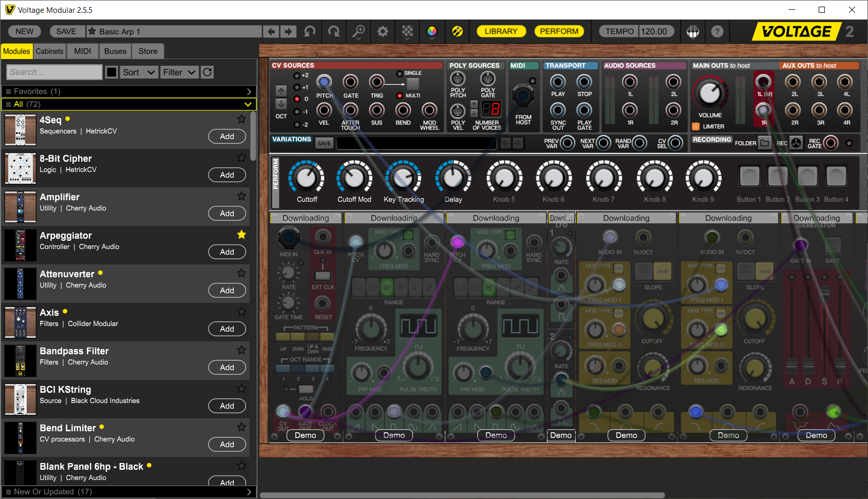This screenshot has height=499, width=868.
Task: Open the settings gear icon
Action: (383, 31)
